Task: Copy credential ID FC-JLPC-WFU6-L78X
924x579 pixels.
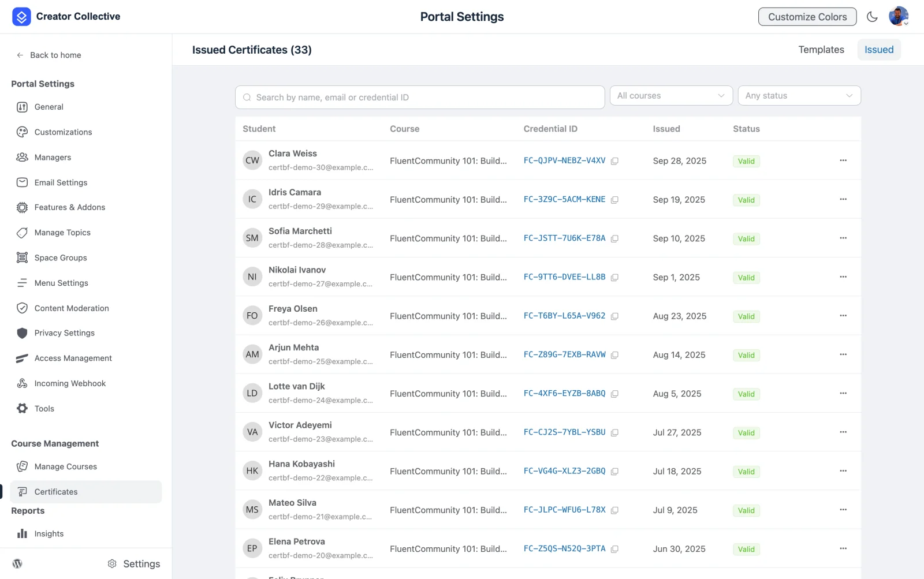Action: pos(614,510)
